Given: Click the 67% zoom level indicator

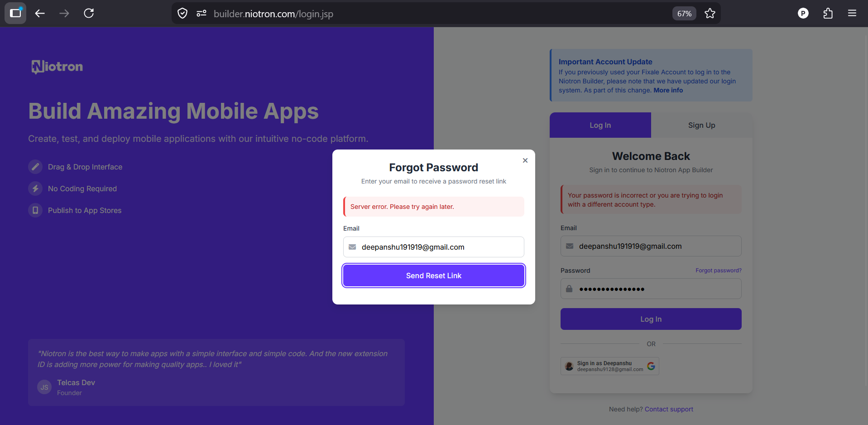Looking at the screenshot, I should (684, 14).
